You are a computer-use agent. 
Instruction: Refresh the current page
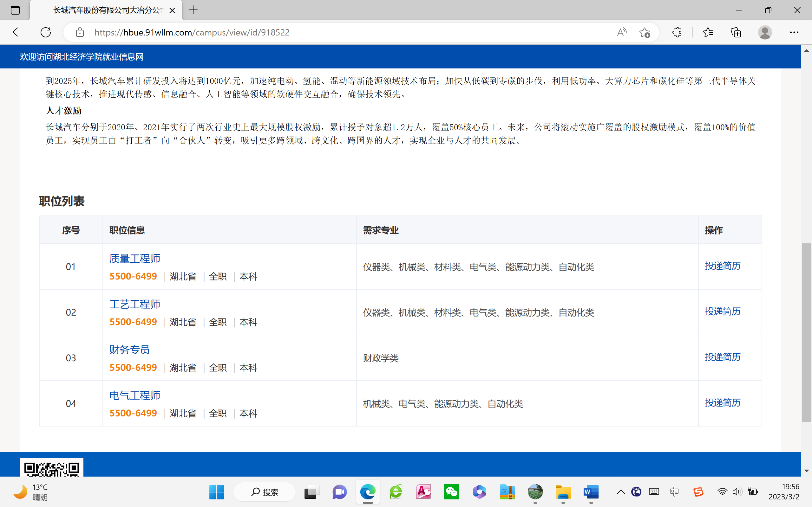(x=46, y=32)
